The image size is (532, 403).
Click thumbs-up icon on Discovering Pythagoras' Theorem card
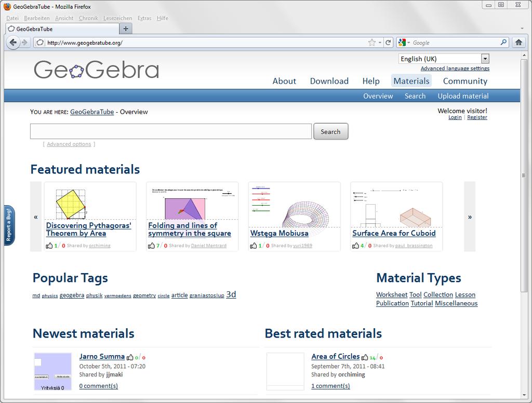[x=49, y=245]
